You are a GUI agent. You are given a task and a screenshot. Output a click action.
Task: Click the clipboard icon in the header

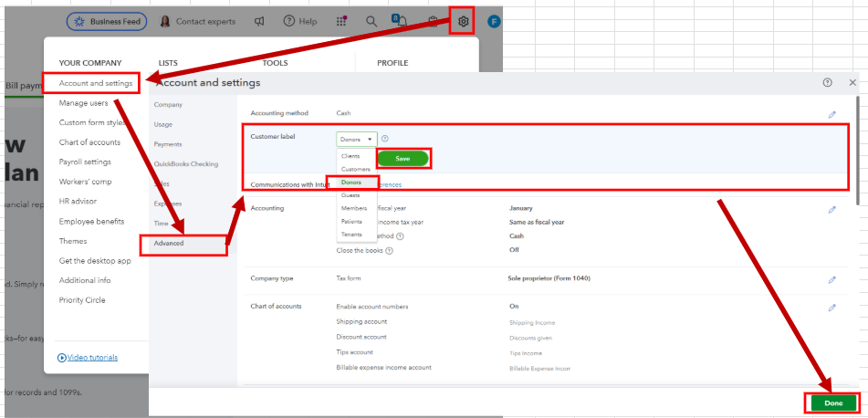click(433, 22)
